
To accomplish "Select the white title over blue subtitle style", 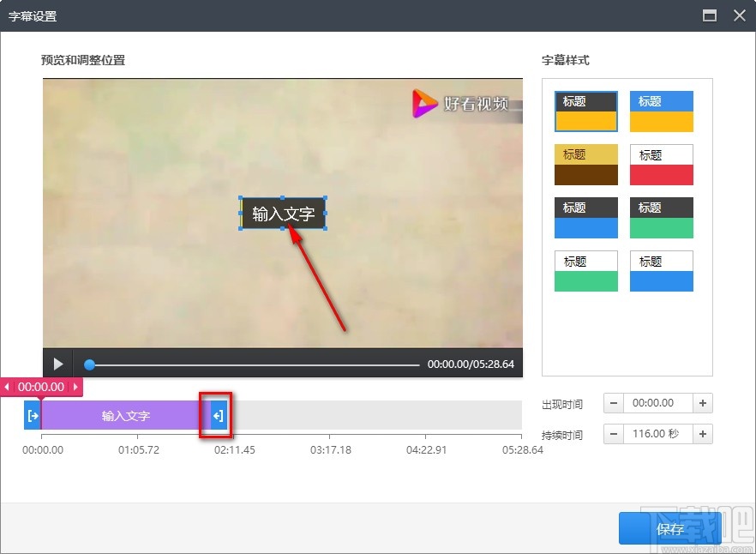I will point(662,271).
